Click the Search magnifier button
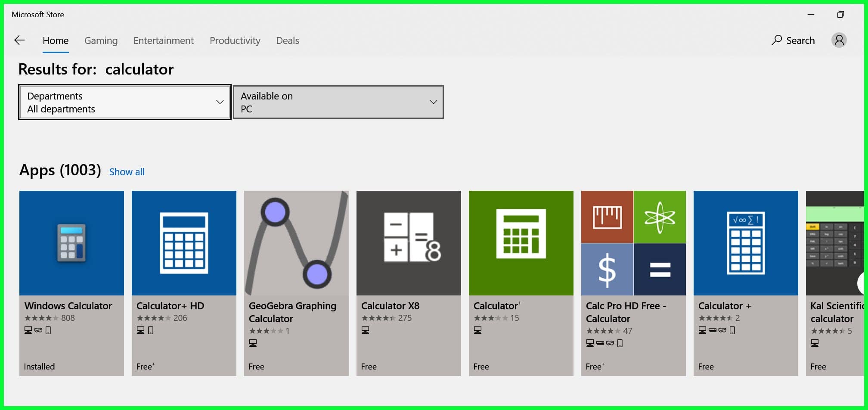868x410 pixels. click(x=793, y=40)
